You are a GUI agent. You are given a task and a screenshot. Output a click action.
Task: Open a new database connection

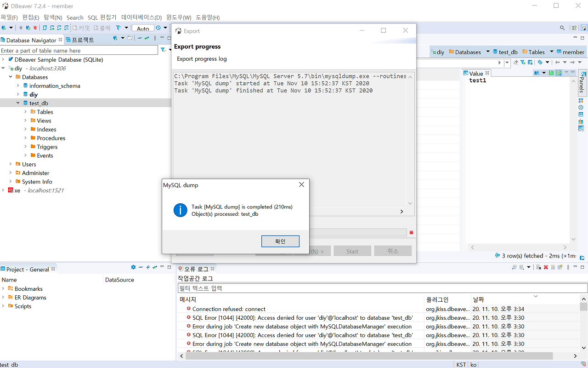tap(4, 28)
